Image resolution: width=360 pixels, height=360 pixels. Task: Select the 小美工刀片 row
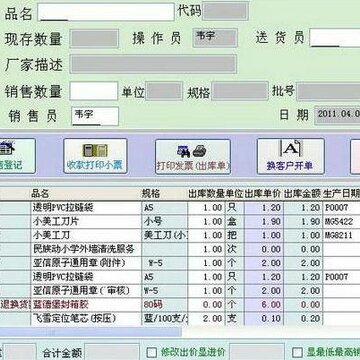(x=180, y=222)
